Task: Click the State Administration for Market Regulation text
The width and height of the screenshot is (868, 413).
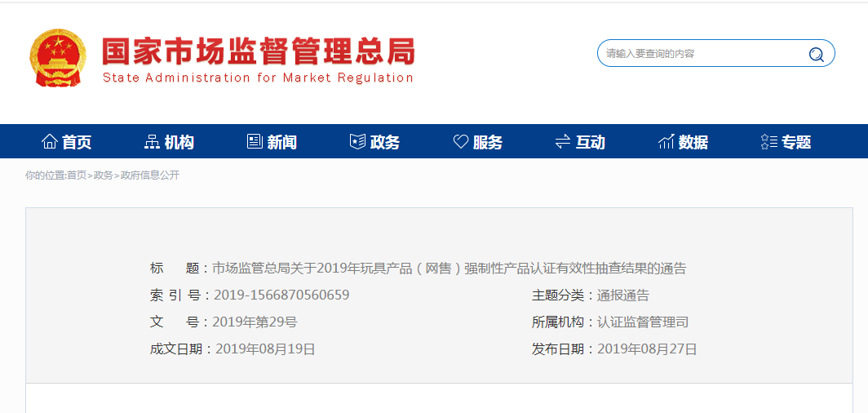Action: [x=258, y=78]
